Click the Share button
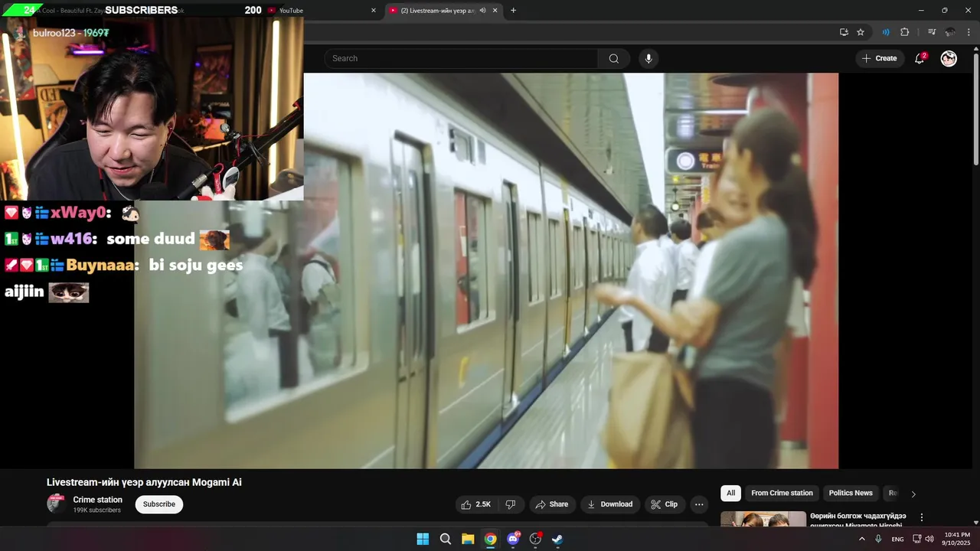980x551 pixels. tap(551, 504)
